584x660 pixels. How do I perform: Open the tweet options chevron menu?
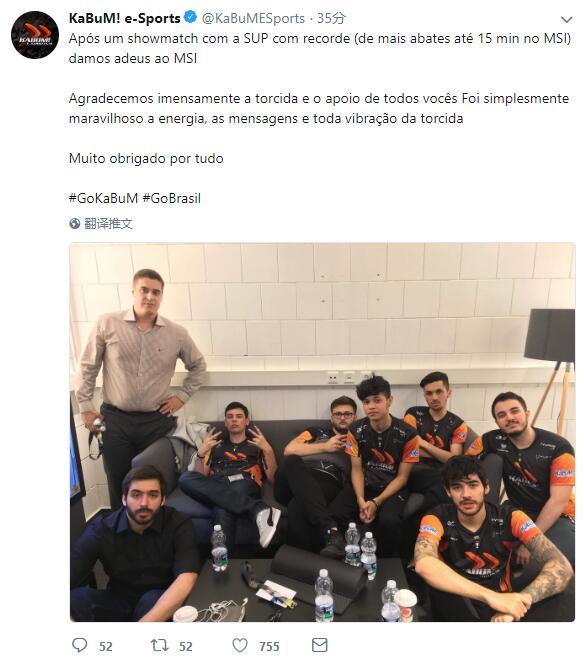click(566, 19)
